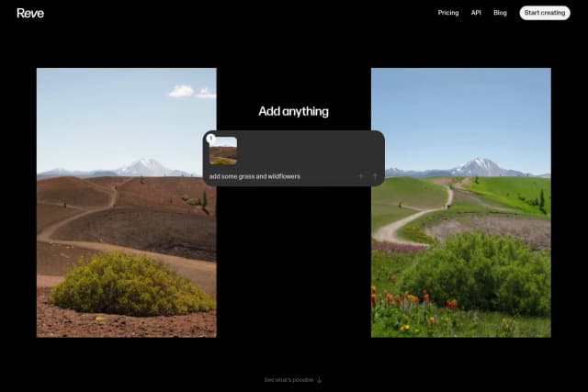Viewport: 588px width, 392px height.
Task: Click the down arrow beside 'See what's possible'
Action: pyautogui.click(x=320, y=379)
